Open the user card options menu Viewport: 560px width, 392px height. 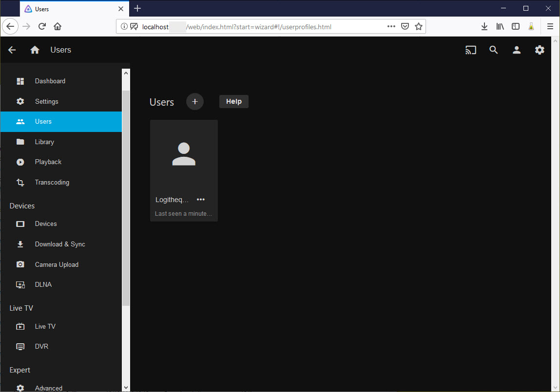coord(200,199)
